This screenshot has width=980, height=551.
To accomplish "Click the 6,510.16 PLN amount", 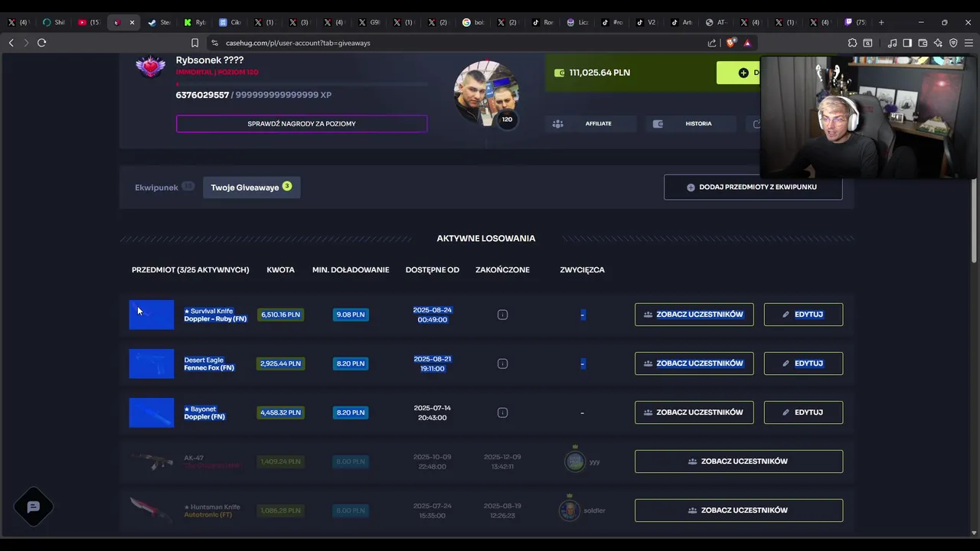I will coord(280,315).
